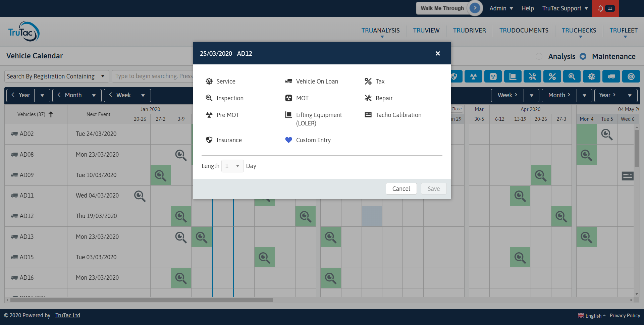Open the TRUANALYSIS menu
644x325 pixels.
click(x=380, y=31)
